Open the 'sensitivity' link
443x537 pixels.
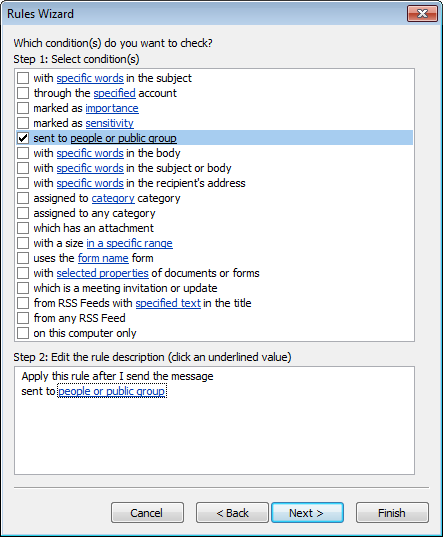click(x=110, y=123)
